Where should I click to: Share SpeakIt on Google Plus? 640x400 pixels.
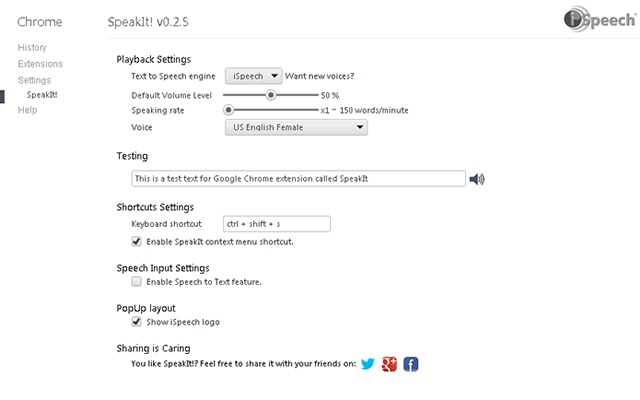point(389,364)
